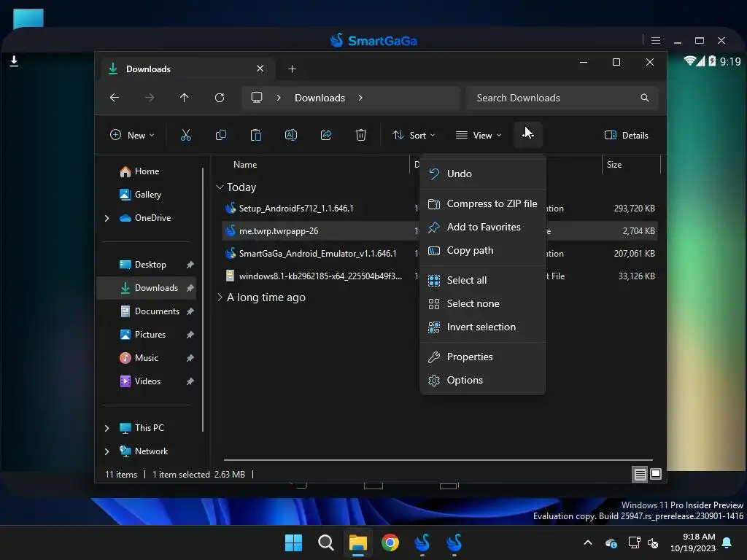747x560 pixels.
Task: Choose Select all
Action: 483,281
